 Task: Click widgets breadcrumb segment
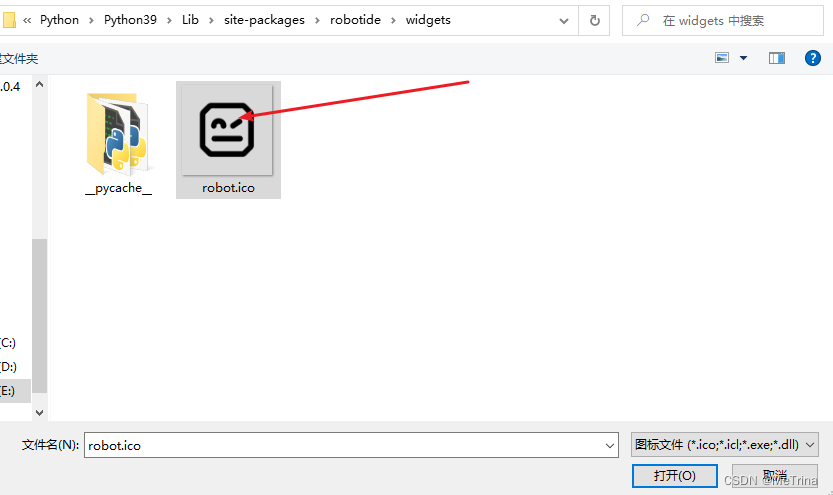click(428, 20)
